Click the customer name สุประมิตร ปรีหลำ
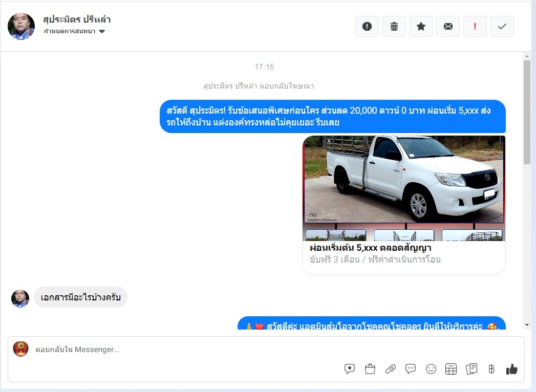This screenshot has height=392, width=536. click(x=77, y=19)
